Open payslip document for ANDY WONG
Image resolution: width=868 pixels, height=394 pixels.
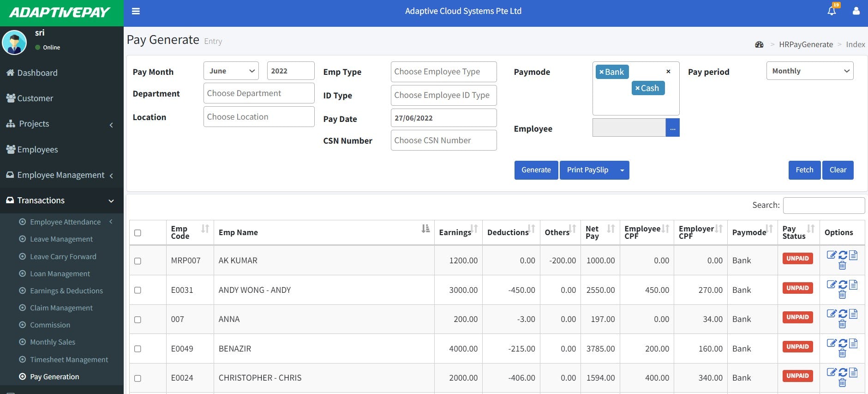853,284
